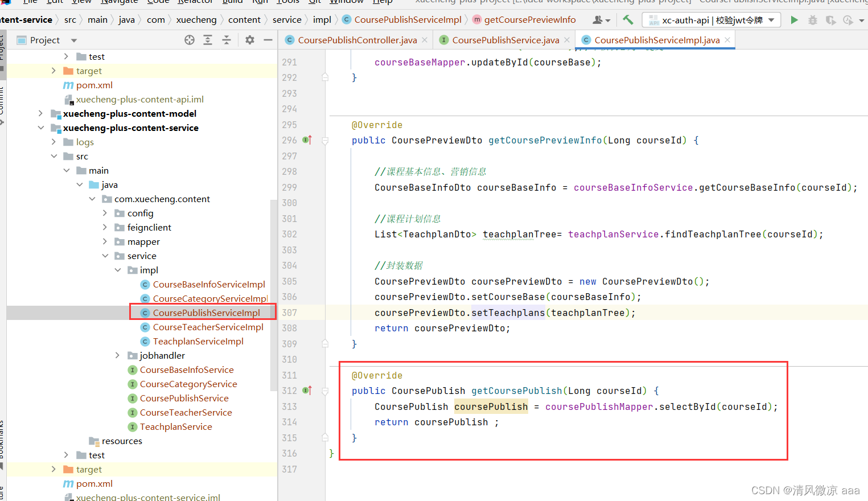Collapse the com.xuecheng.content package
Screen dimensions: 868x501
(x=92, y=199)
